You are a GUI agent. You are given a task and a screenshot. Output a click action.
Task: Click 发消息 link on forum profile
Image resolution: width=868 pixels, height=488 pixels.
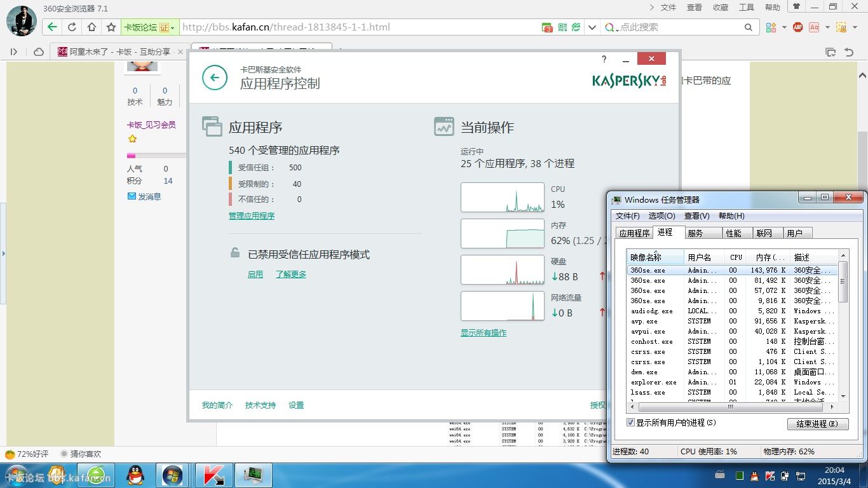click(149, 197)
